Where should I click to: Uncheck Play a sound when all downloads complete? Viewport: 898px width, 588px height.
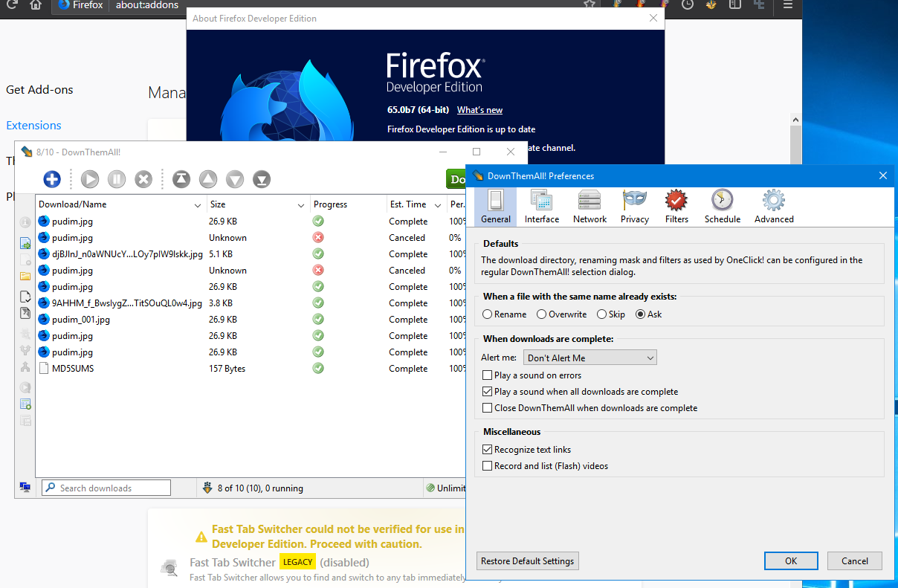point(488,392)
